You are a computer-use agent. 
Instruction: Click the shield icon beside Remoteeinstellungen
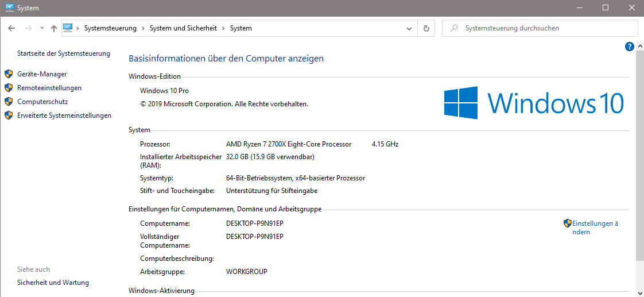click(x=9, y=88)
